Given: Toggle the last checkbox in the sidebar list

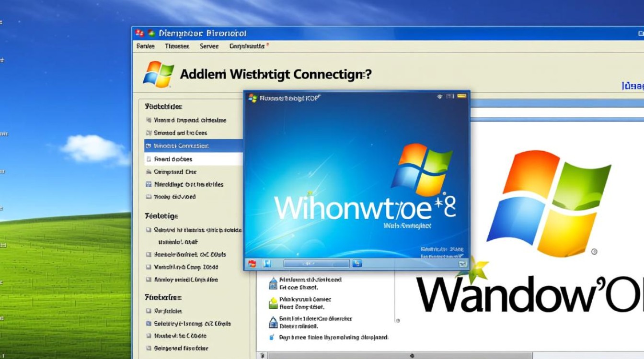Looking at the screenshot, I should tap(149, 348).
